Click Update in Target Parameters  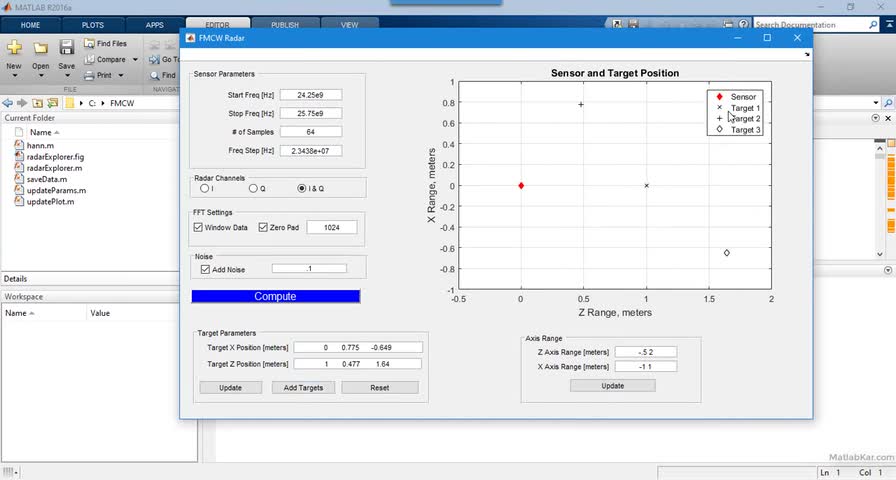pyautogui.click(x=230, y=387)
